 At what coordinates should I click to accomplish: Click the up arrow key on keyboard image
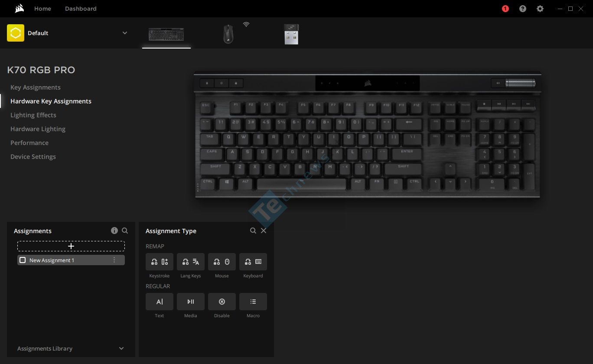[x=450, y=168]
